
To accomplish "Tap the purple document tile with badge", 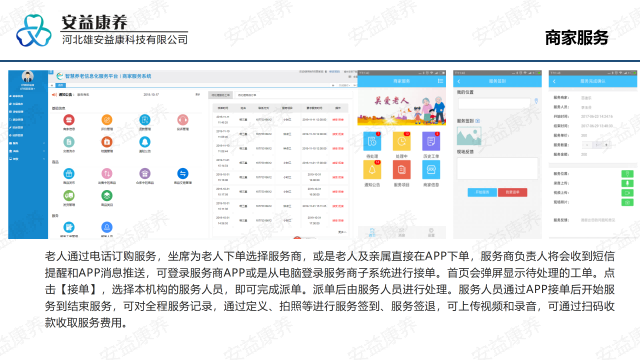I will [431, 142].
